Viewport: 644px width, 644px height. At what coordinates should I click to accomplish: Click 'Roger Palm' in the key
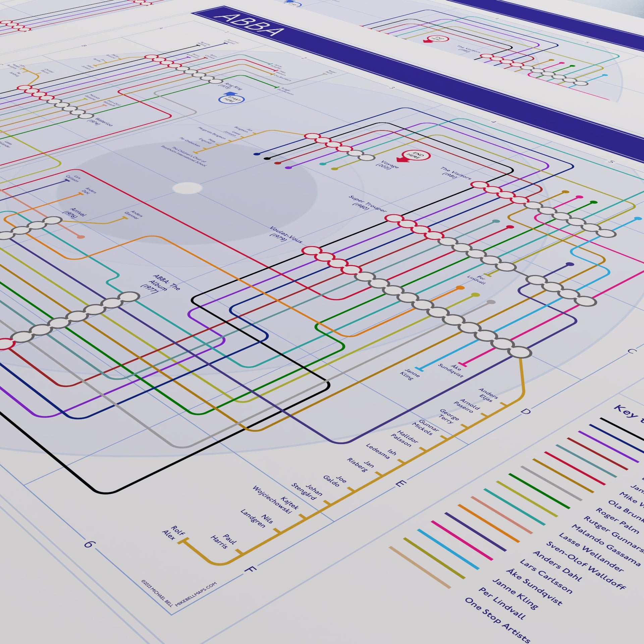click(x=618, y=520)
